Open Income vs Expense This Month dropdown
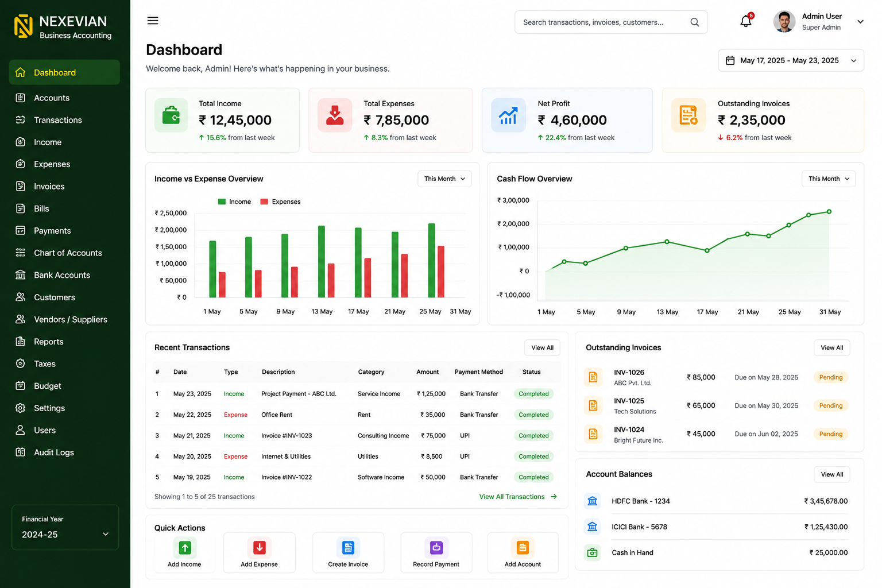Image resolution: width=882 pixels, height=588 pixels. (x=444, y=179)
